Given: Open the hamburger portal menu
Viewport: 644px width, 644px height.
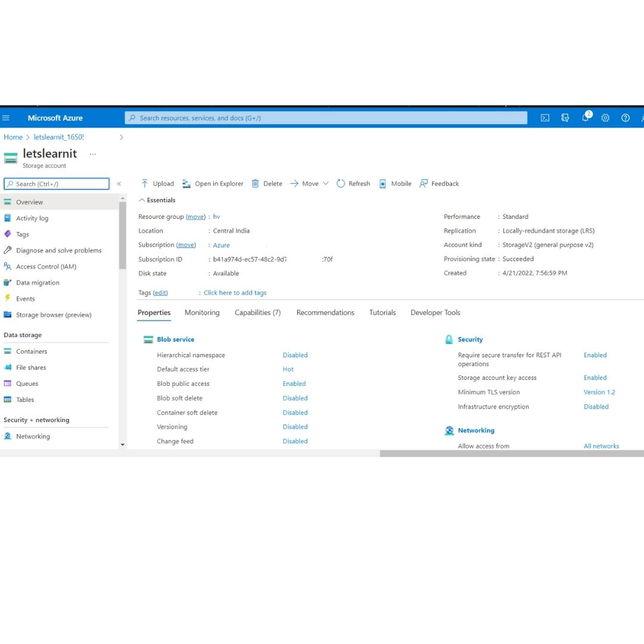Looking at the screenshot, I should (6, 118).
